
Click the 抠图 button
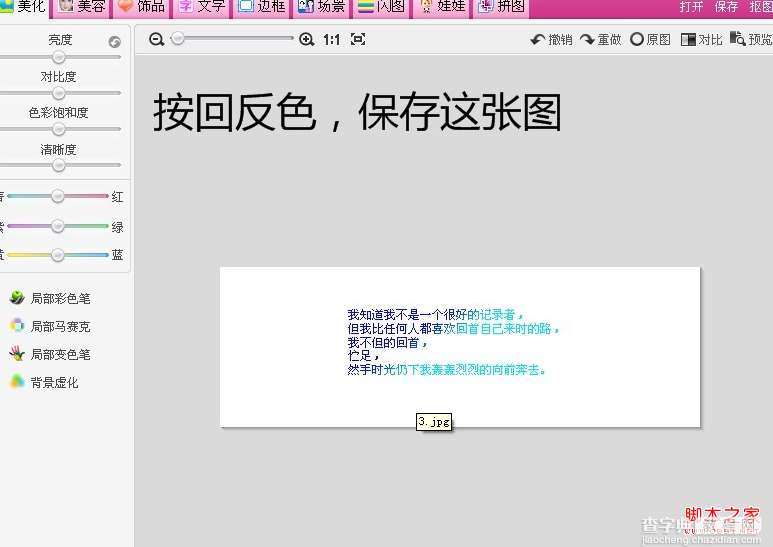tap(761, 7)
